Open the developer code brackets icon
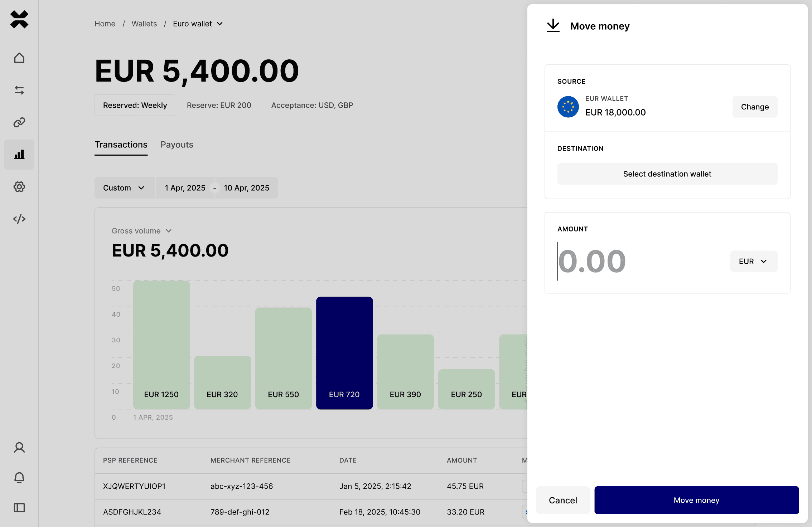Image resolution: width=812 pixels, height=527 pixels. click(19, 219)
